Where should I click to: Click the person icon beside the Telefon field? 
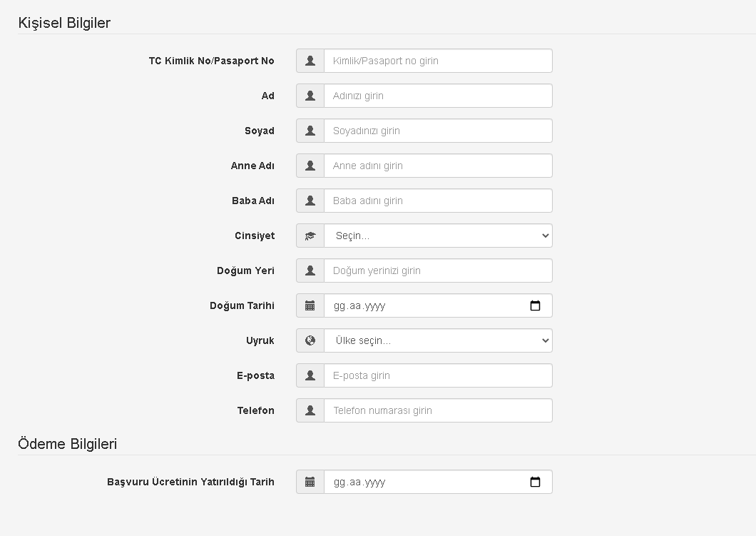click(x=310, y=410)
